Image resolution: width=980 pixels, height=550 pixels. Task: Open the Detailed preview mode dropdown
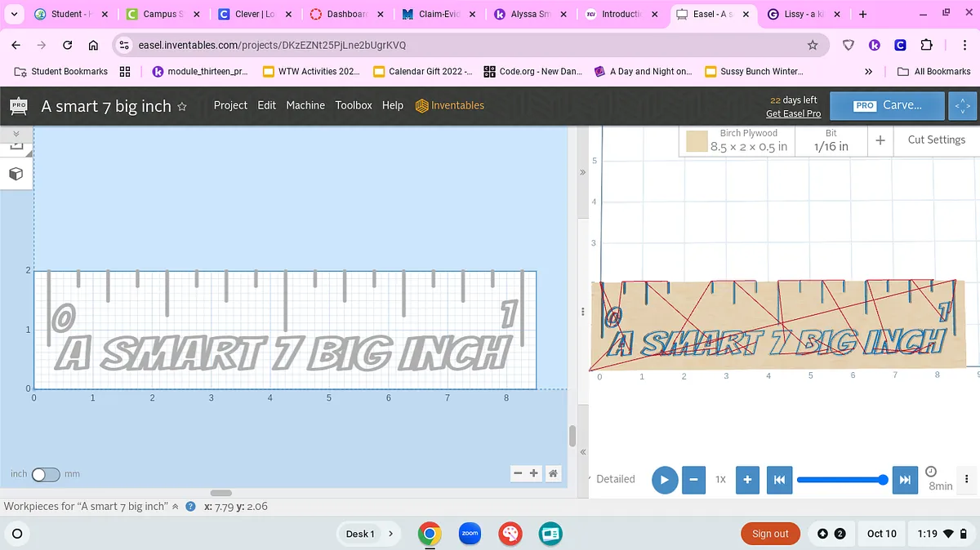point(611,479)
